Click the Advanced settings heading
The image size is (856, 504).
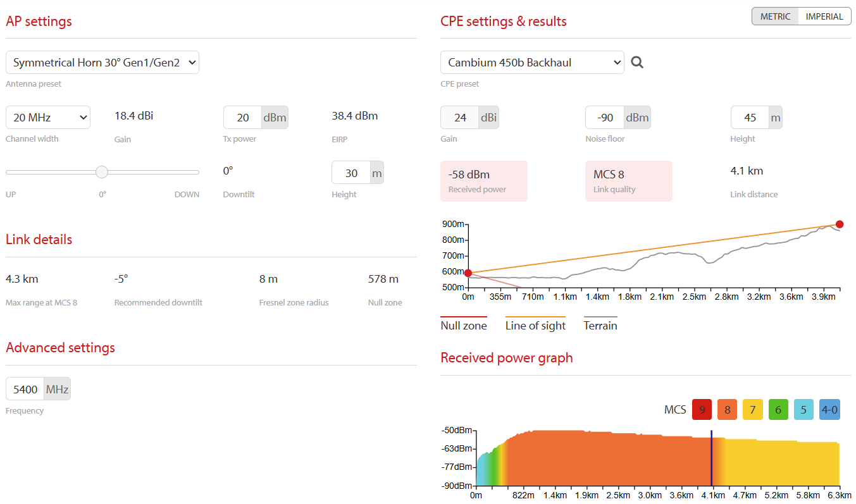pos(61,348)
